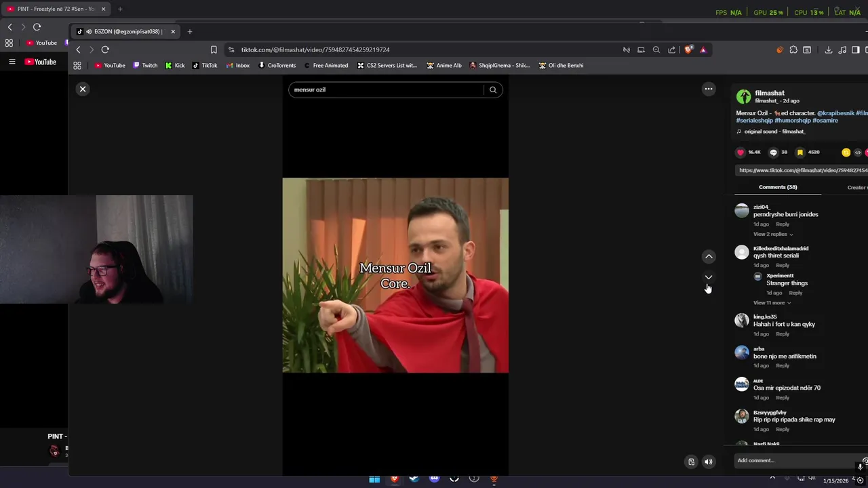Open TikTok bookmark in bookmarks bar
This screenshot has height=488, width=868.
[205, 66]
